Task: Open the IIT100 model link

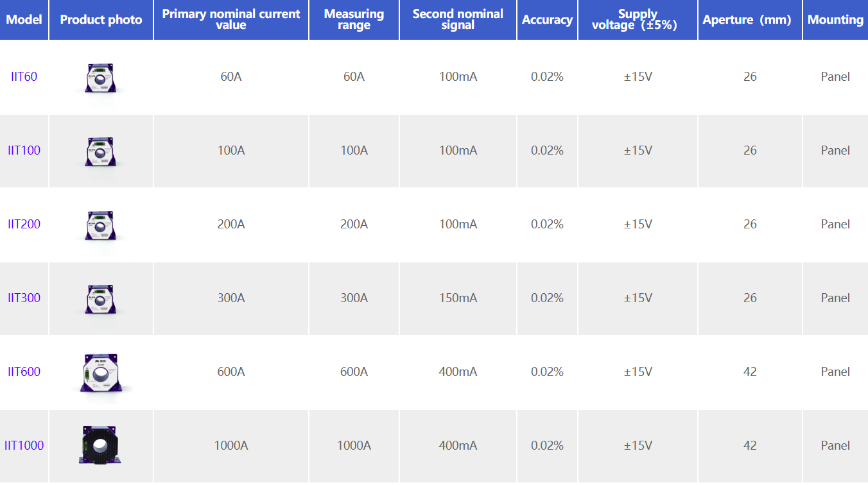Action: click(x=24, y=151)
